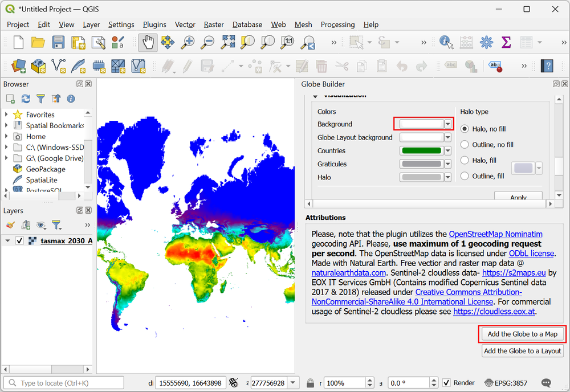Open the Project menu
Screen dimensions: 570x392
pos(18,24)
